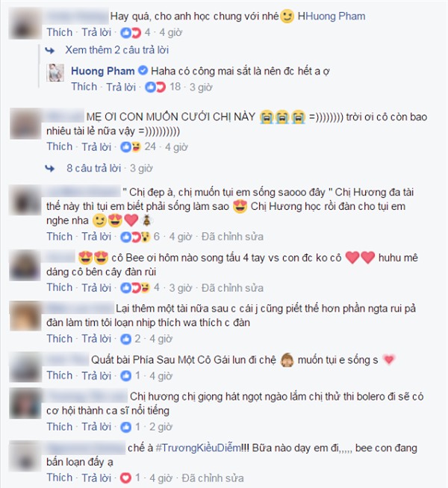The width and height of the screenshot is (448, 488).
Task: Open the Huong Pham profile name link
Action: coord(103,71)
